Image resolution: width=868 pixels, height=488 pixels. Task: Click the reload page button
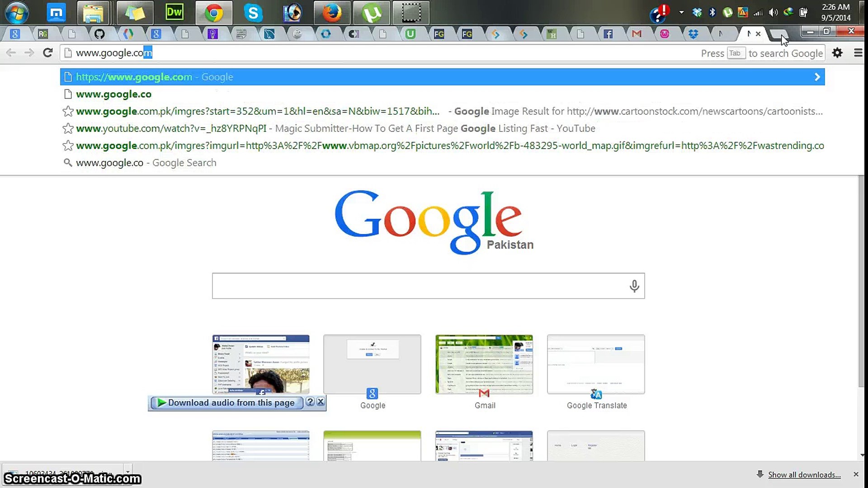(x=47, y=53)
